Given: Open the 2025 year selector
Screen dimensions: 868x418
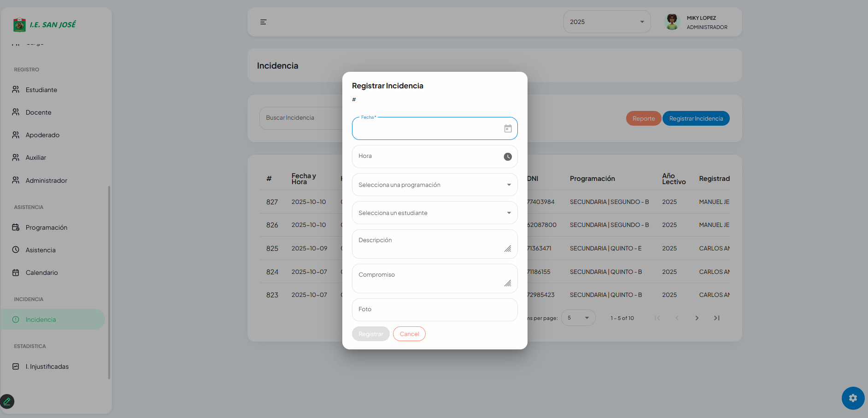Looking at the screenshot, I should point(606,22).
